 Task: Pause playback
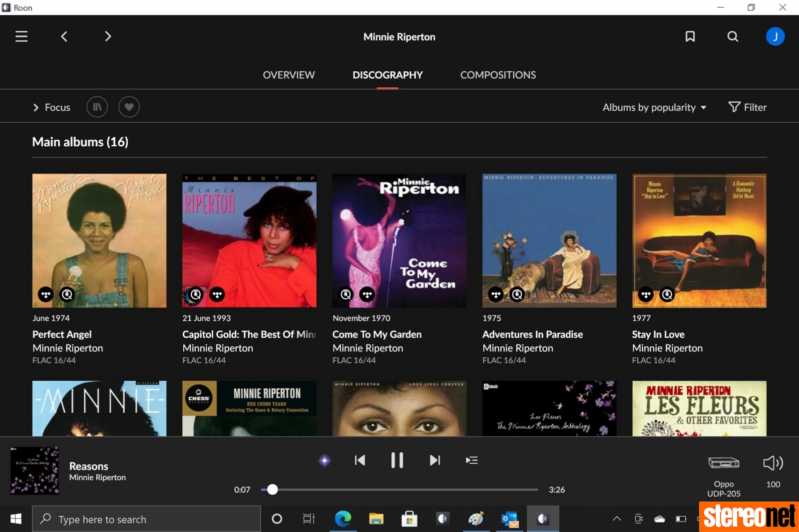[397, 460]
